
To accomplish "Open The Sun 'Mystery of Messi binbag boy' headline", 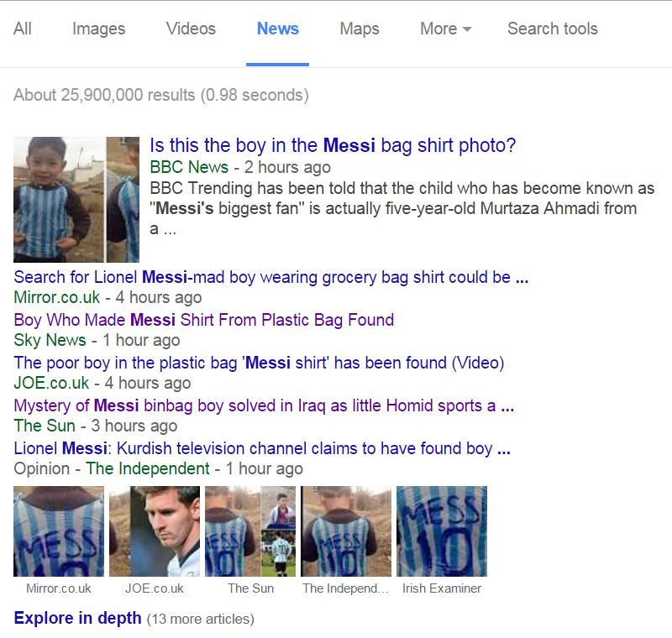I will click(264, 405).
